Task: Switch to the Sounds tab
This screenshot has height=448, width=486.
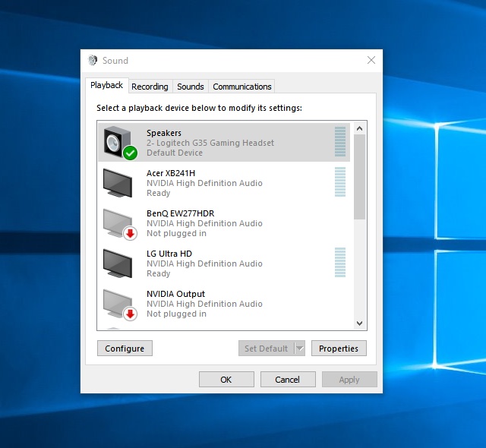Action: point(191,87)
